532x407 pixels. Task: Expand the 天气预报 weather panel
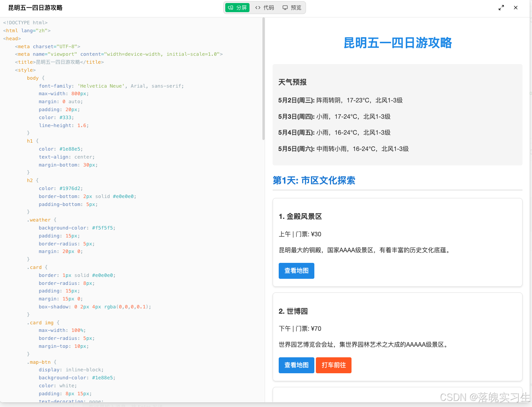coord(292,82)
